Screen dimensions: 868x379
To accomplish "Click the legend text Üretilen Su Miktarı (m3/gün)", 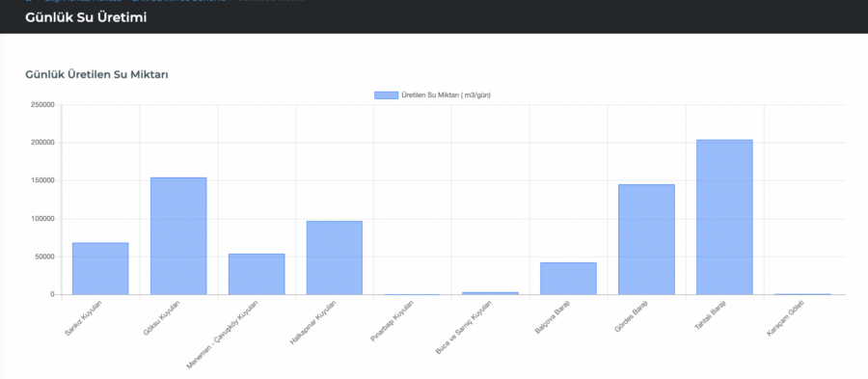I will coord(447,95).
